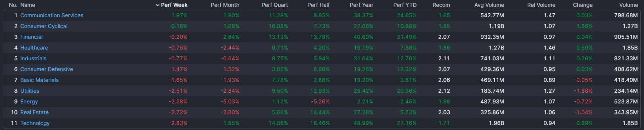Viewport: 644px width, 130px height.
Task: Open the Technology sector link
Action: [x=35, y=123]
